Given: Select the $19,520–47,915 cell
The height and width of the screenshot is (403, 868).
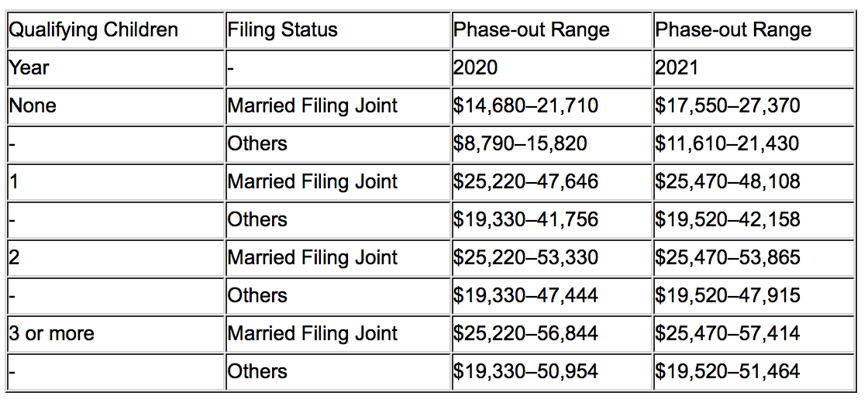Looking at the screenshot, I should (753, 295).
